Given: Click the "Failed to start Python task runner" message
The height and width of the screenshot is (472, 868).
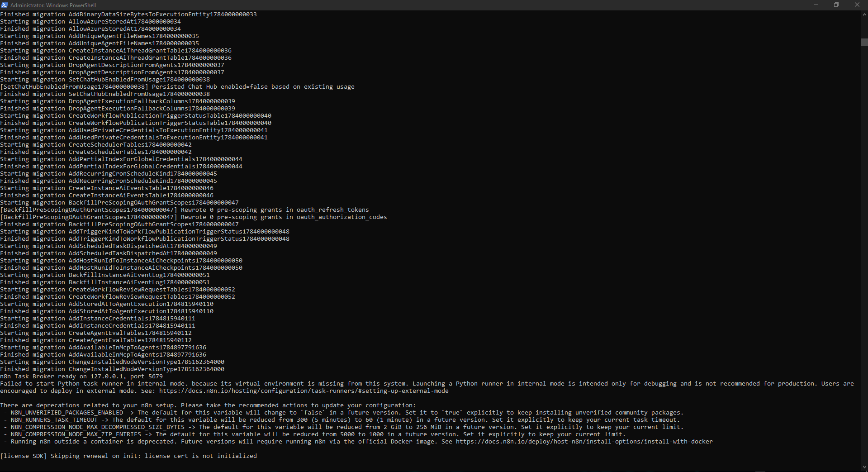Looking at the screenshot, I should click(427, 387).
